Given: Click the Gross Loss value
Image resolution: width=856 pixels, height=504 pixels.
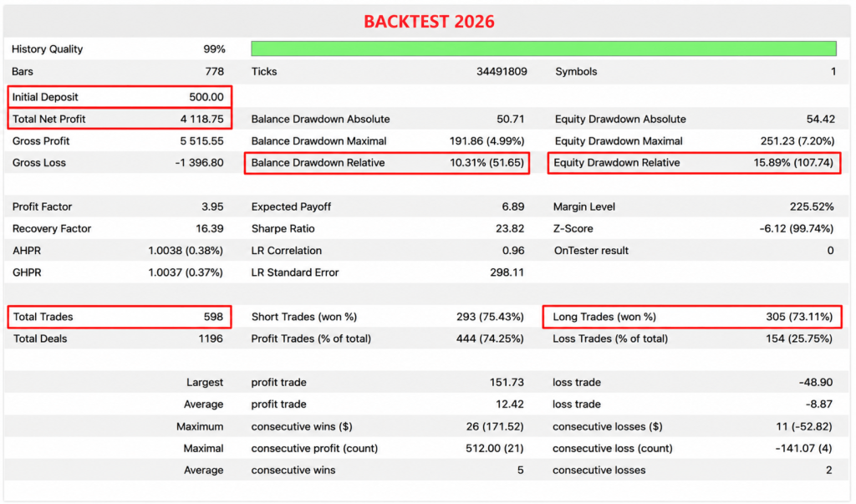Looking at the screenshot, I should [x=199, y=163].
